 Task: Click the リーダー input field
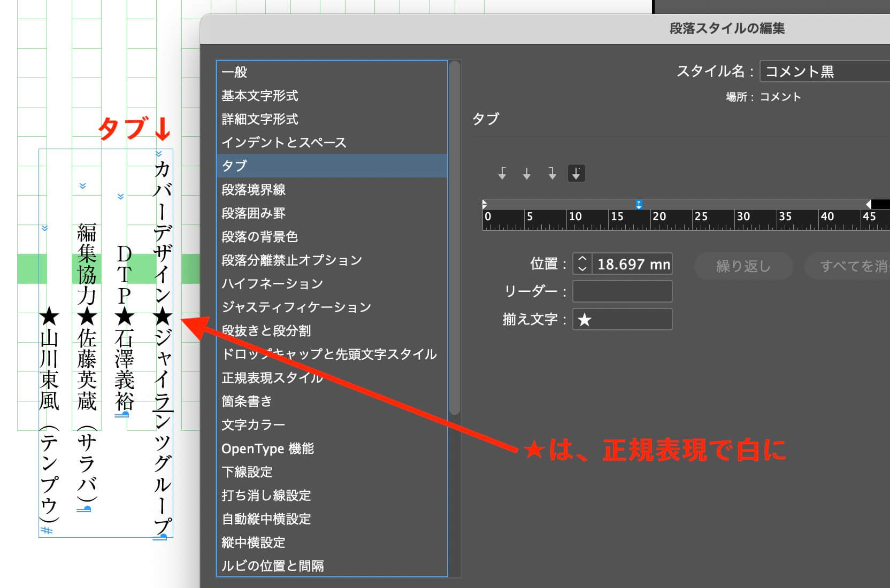pos(622,291)
